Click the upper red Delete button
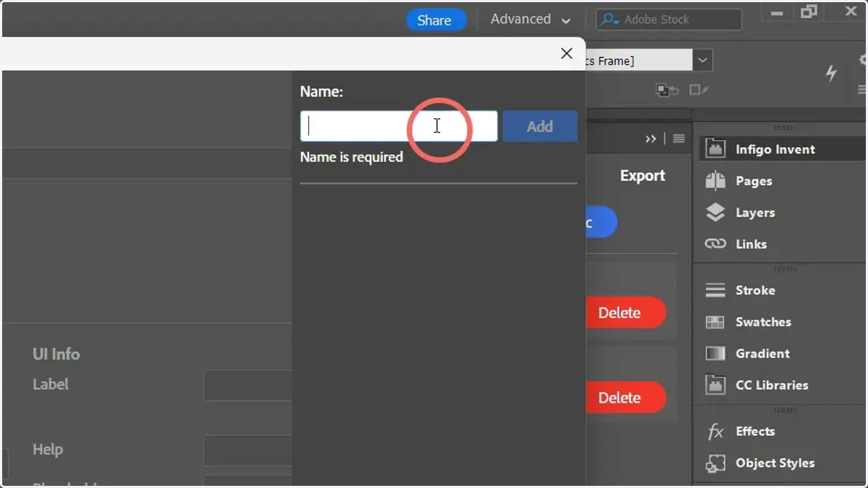The height and width of the screenshot is (488, 868). point(625,313)
